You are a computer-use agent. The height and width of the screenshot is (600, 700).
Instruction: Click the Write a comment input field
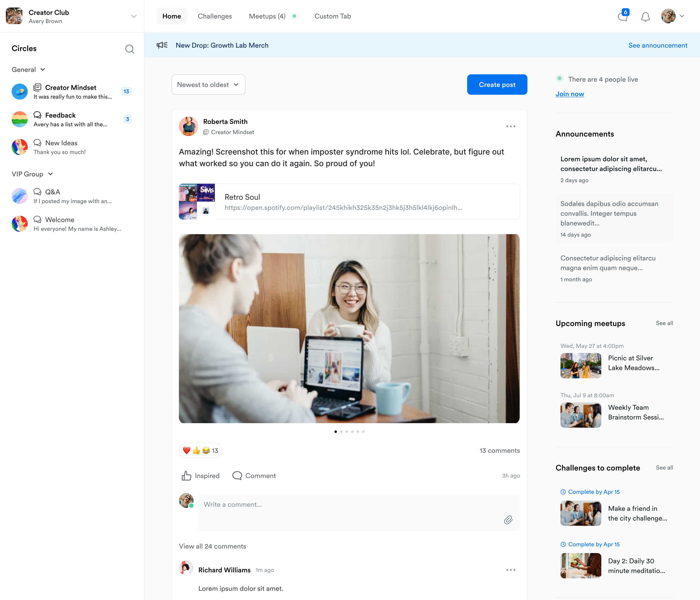pos(351,505)
